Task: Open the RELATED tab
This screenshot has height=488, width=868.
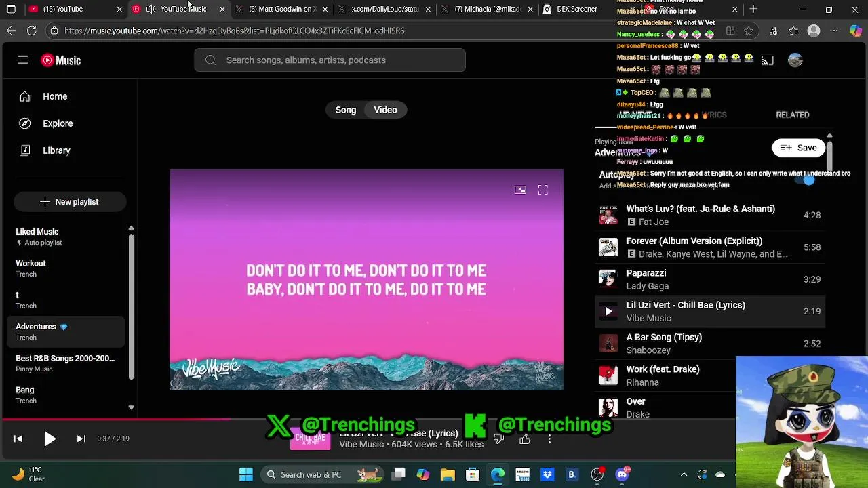Action: click(x=792, y=115)
